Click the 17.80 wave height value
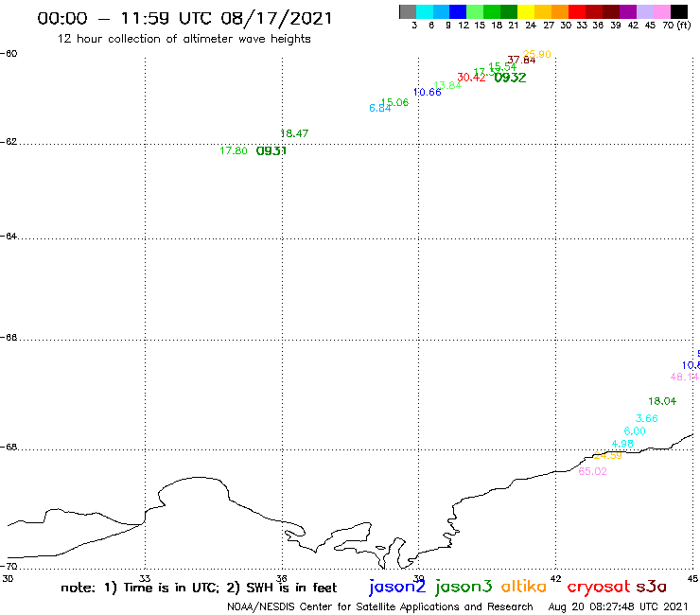700x615 pixels. point(233,151)
